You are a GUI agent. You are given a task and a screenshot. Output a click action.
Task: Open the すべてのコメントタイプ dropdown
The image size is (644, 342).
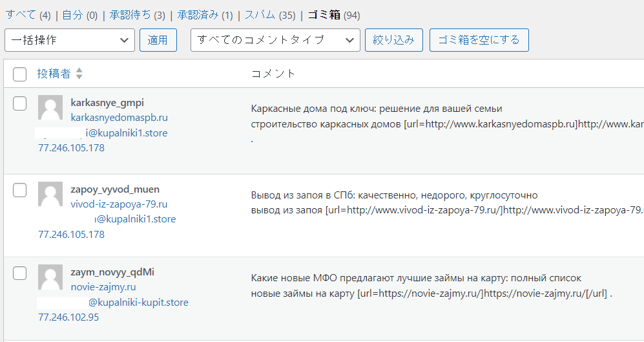click(275, 40)
